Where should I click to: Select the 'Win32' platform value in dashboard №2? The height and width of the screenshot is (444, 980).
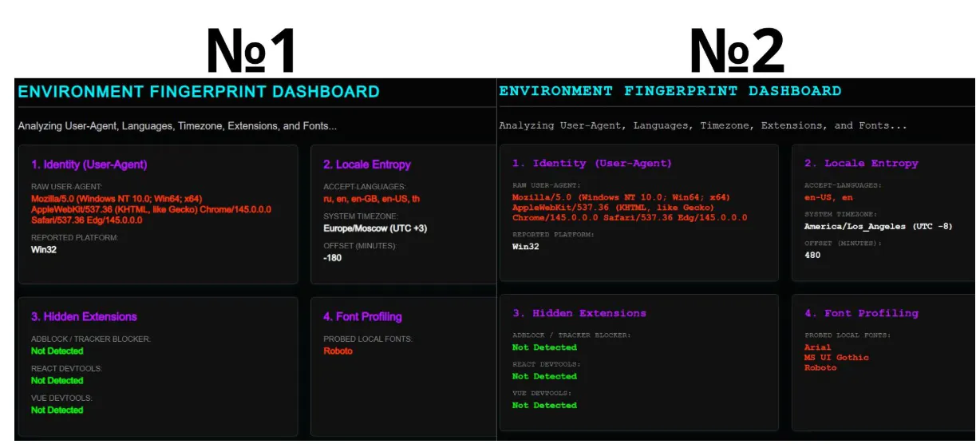pyautogui.click(x=525, y=247)
